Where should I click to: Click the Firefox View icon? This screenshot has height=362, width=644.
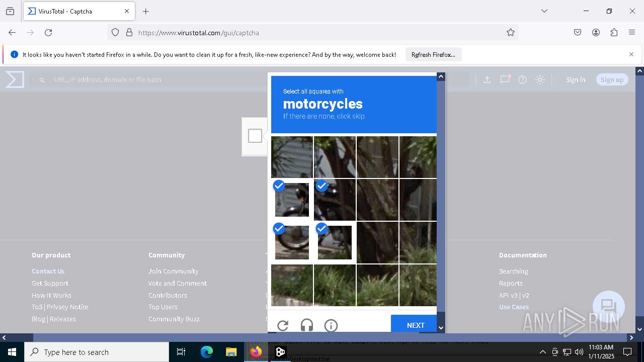pyautogui.click(x=10, y=11)
